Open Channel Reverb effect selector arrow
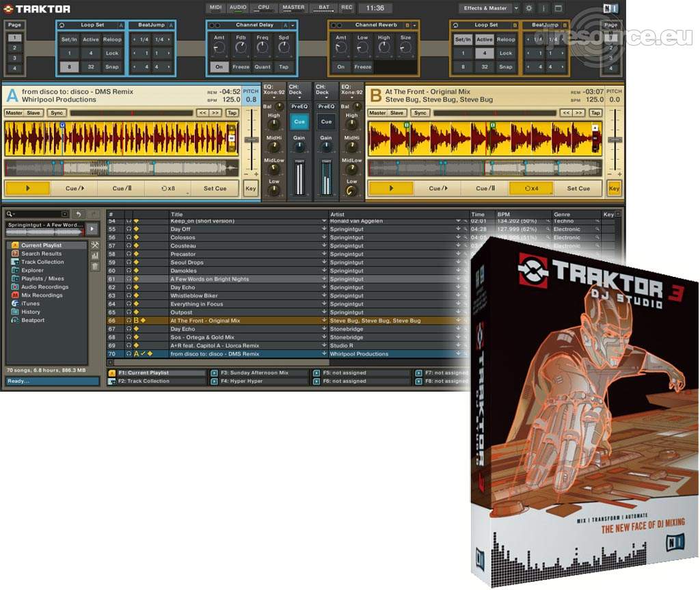The image size is (700, 590). pos(414,25)
